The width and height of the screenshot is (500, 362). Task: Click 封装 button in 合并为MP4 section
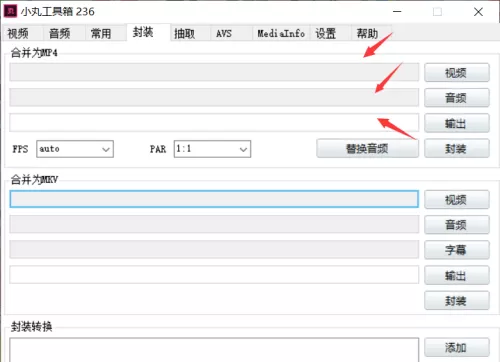[457, 148]
